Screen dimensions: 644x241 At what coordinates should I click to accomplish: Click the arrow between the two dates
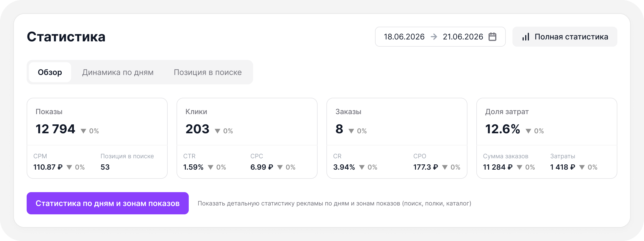pos(434,37)
